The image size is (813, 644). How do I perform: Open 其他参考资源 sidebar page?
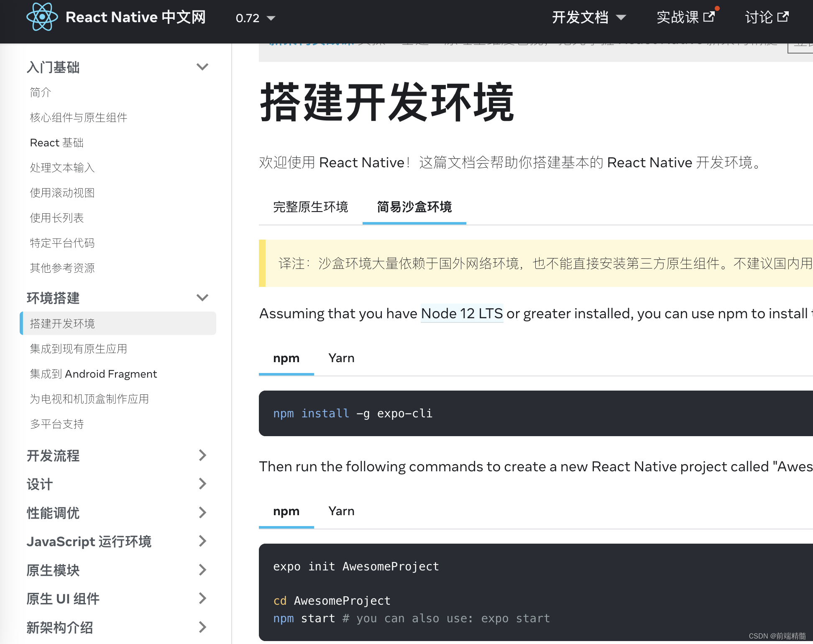coord(62,268)
